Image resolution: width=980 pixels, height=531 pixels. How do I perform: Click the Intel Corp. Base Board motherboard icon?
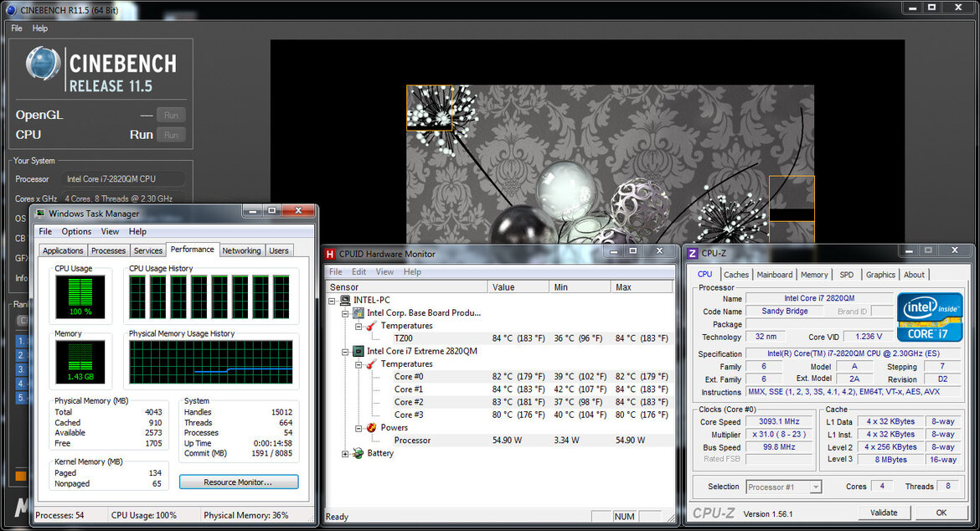click(358, 313)
